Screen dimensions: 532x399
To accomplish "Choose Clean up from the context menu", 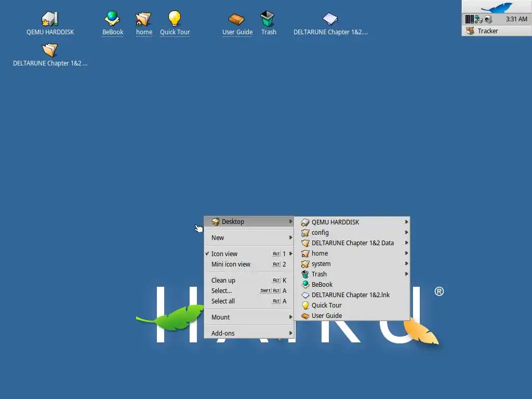I will point(249,280).
